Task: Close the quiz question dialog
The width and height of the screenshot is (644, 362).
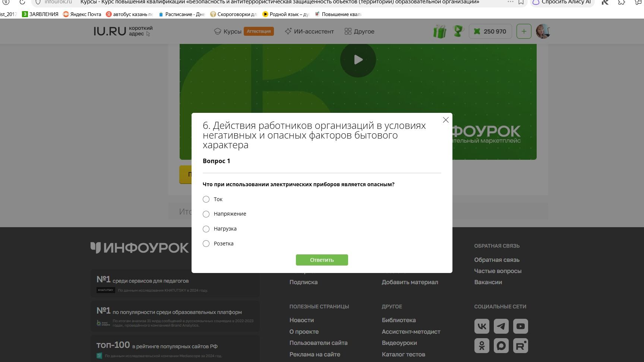Action: coord(446,120)
